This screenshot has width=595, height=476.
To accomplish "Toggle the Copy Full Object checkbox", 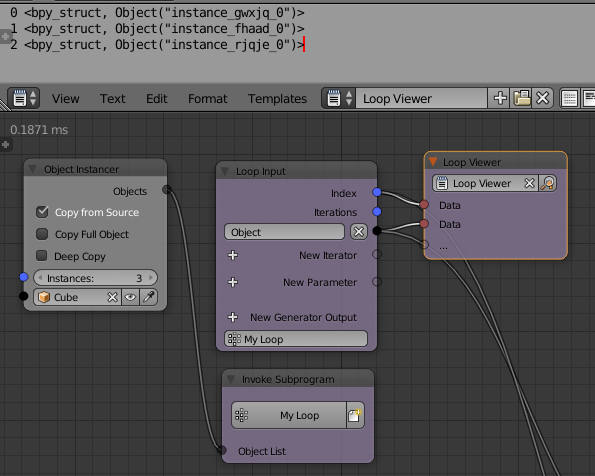I will tap(42, 234).
